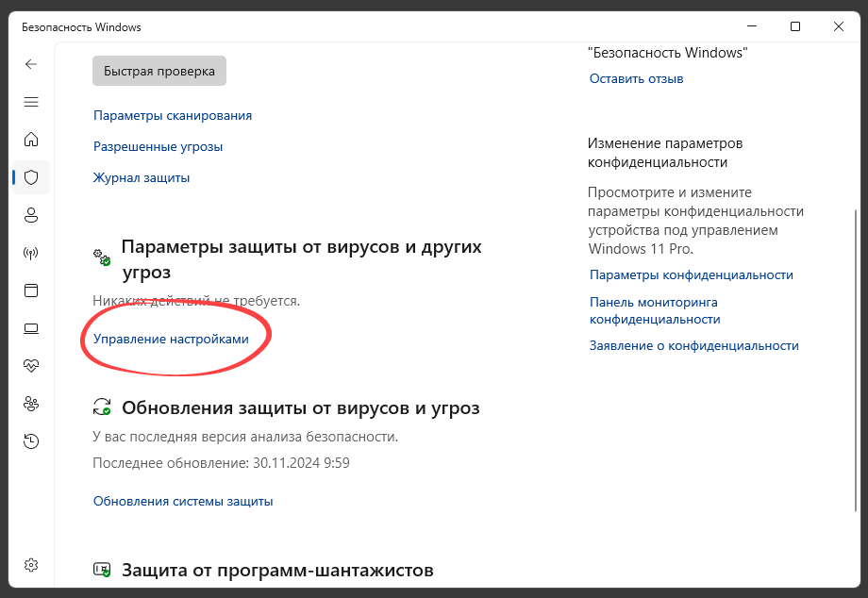
Task: Open Параметры конфиденциальности privacy settings
Action: (691, 274)
